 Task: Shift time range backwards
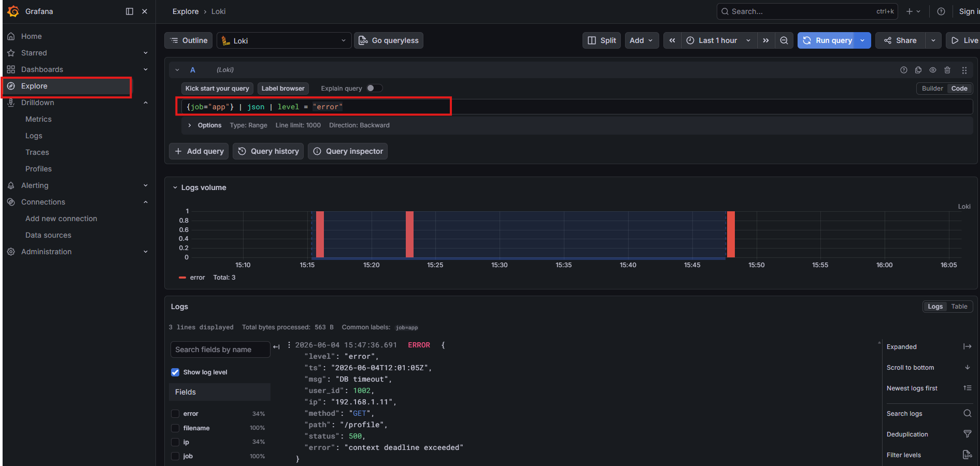tap(672, 40)
